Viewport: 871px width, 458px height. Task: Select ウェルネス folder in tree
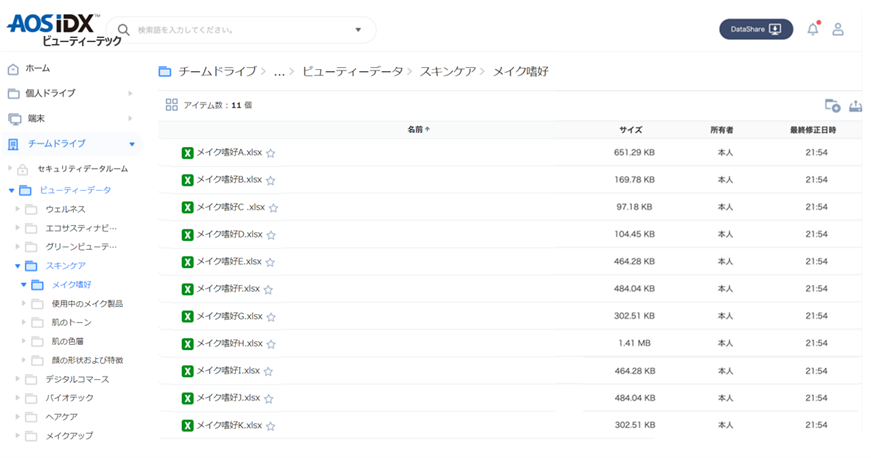[x=66, y=209]
